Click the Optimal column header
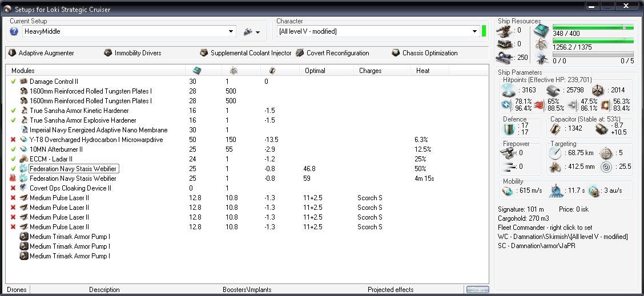 [x=315, y=71]
